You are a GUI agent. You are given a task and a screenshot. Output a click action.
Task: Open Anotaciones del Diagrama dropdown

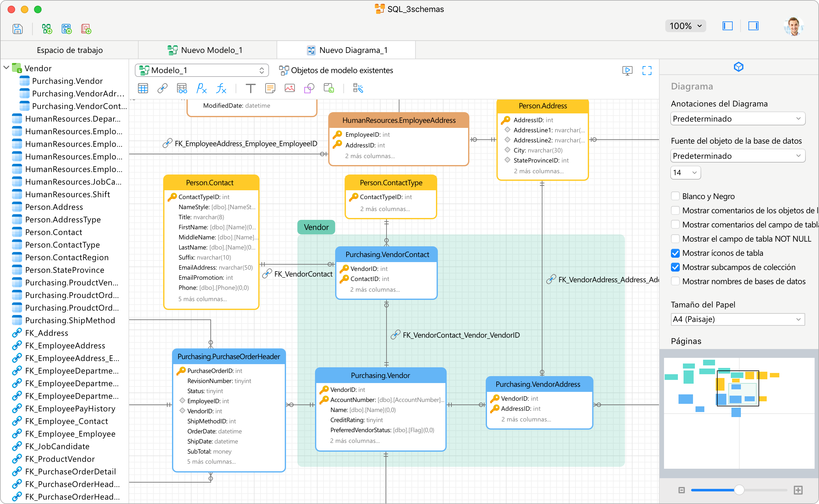(737, 119)
